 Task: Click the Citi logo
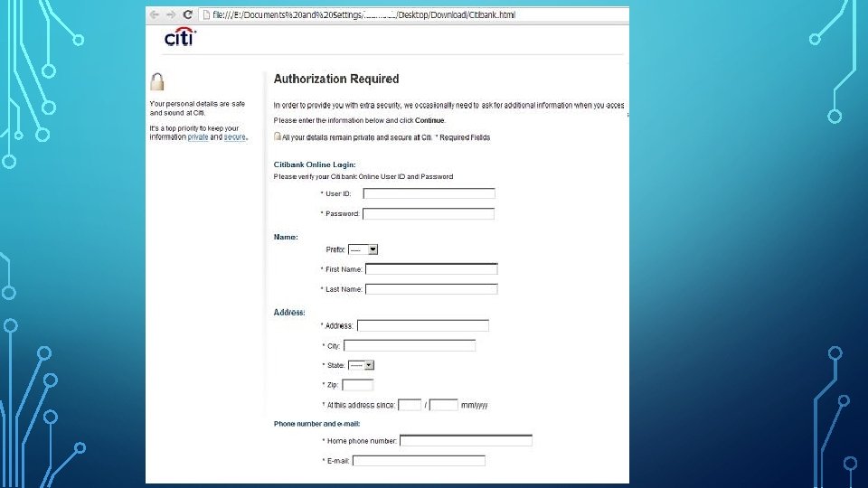(x=181, y=36)
